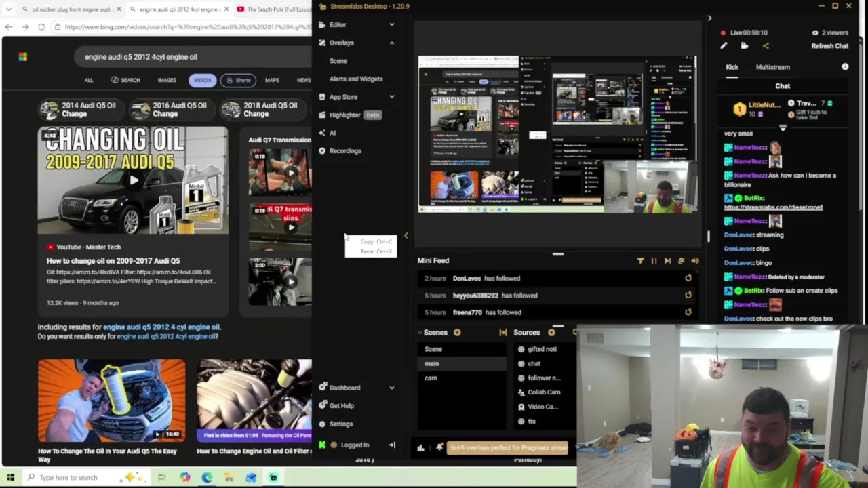Add a new source with plus icon
This screenshot has height=488, width=868.
tap(551, 333)
